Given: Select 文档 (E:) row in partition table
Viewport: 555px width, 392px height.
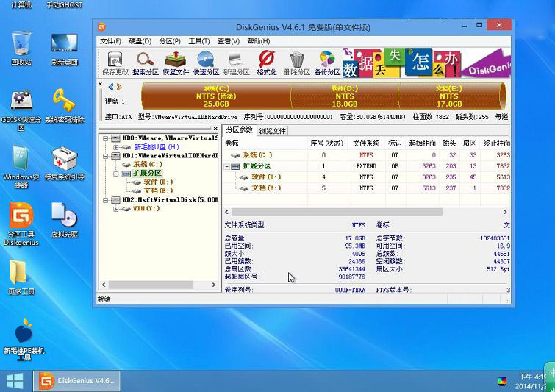Looking at the screenshot, I should pos(367,188).
